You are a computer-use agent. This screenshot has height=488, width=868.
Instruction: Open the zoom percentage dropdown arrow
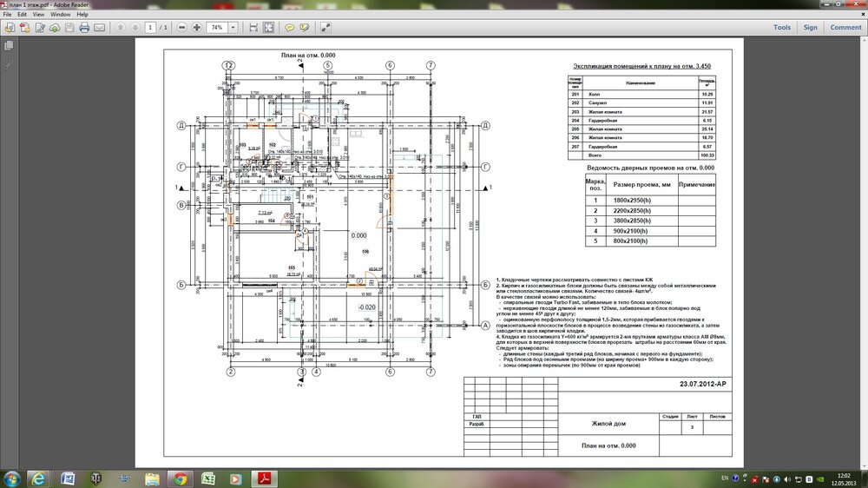click(234, 28)
